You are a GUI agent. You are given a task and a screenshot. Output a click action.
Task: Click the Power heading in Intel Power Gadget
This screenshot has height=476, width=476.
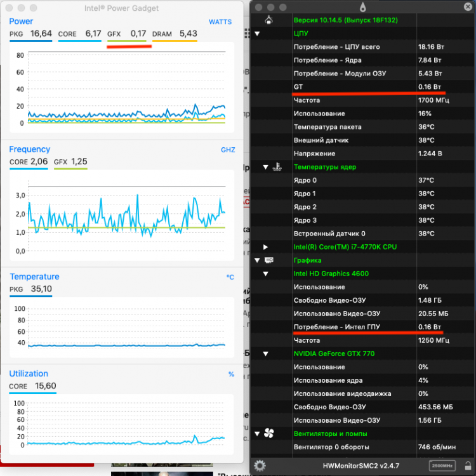click(x=21, y=21)
